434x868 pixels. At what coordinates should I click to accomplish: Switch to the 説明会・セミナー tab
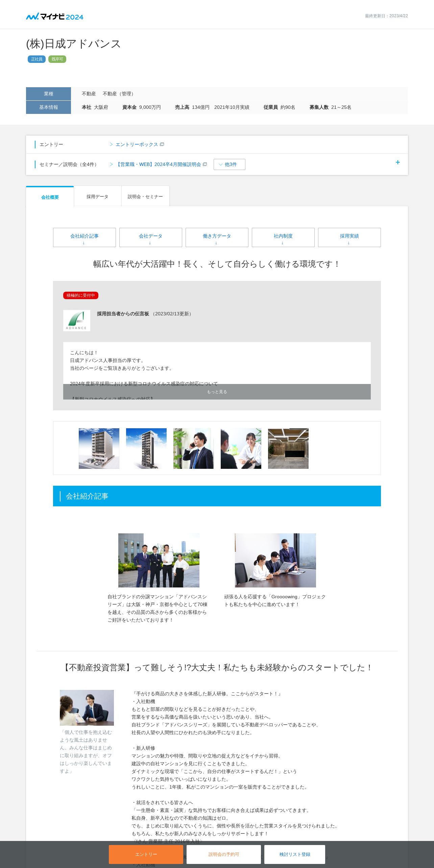pyautogui.click(x=145, y=196)
